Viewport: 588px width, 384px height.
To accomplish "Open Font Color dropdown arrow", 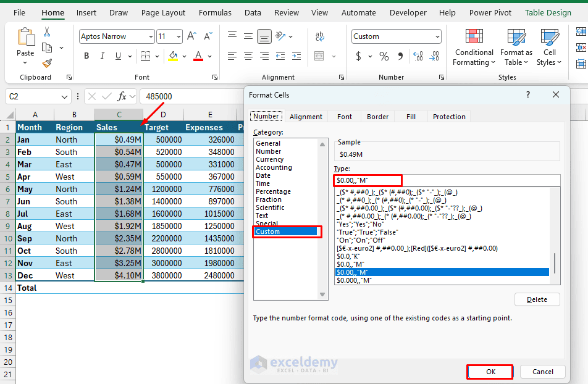I will [209, 56].
